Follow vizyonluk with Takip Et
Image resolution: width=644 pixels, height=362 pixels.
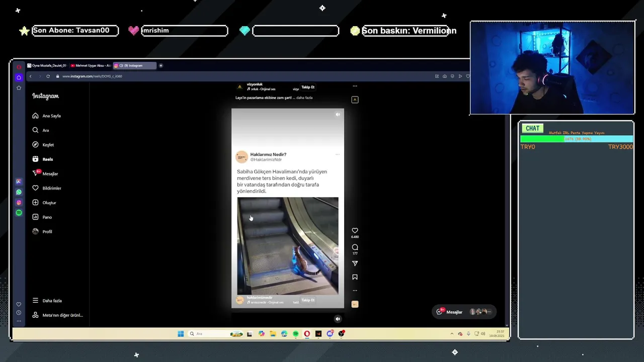click(308, 87)
